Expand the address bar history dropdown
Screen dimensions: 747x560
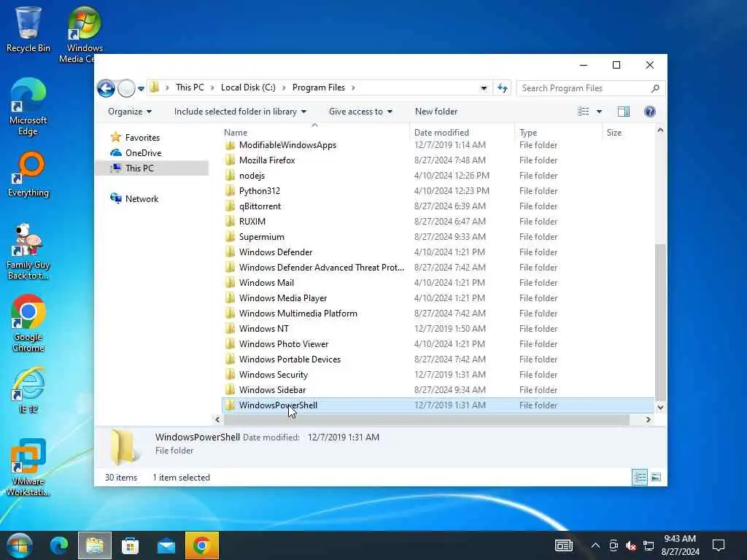click(484, 88)
